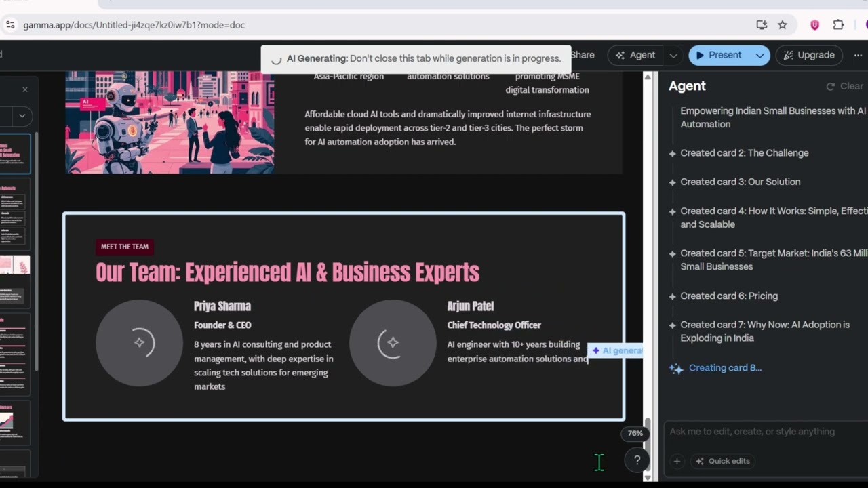Click the install app icon in address bar

point(762,25)
